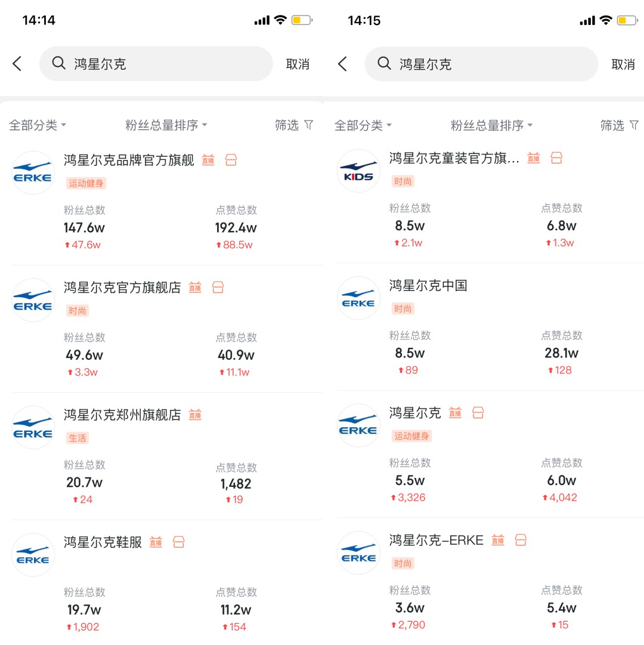Screen dimensions: 644x645
Task: Tap 取消 on the left screen
Action: pos(298,64)
